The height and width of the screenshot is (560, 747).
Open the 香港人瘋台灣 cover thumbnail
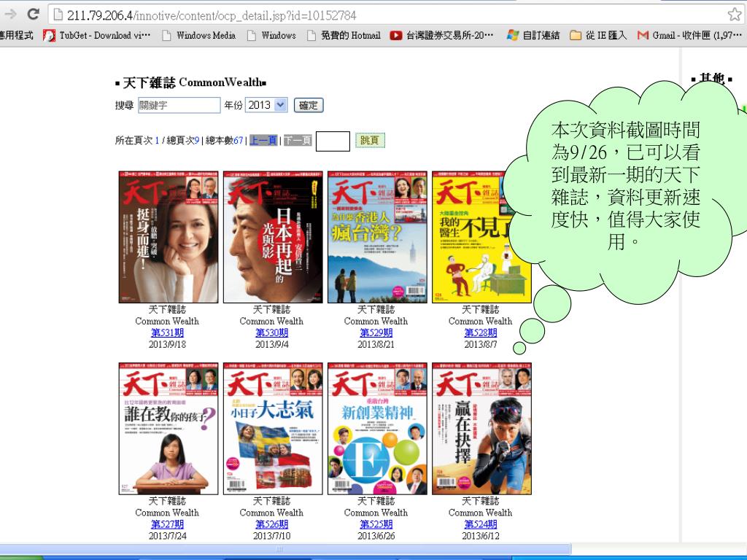click(377, 237)
